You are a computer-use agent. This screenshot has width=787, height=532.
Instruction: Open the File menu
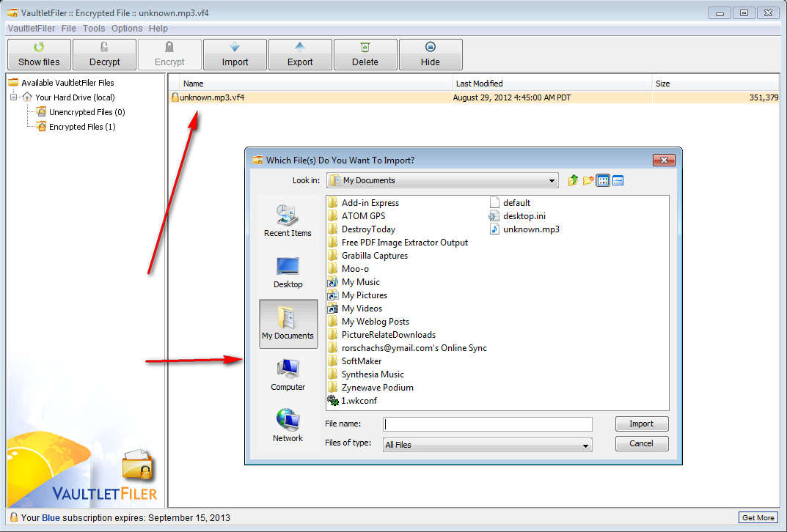(x=69, y=29)
